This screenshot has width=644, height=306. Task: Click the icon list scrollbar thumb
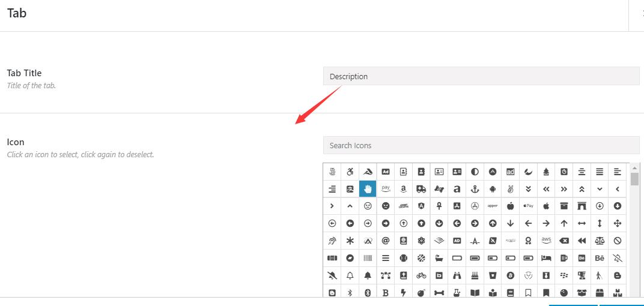coord(634,179)
